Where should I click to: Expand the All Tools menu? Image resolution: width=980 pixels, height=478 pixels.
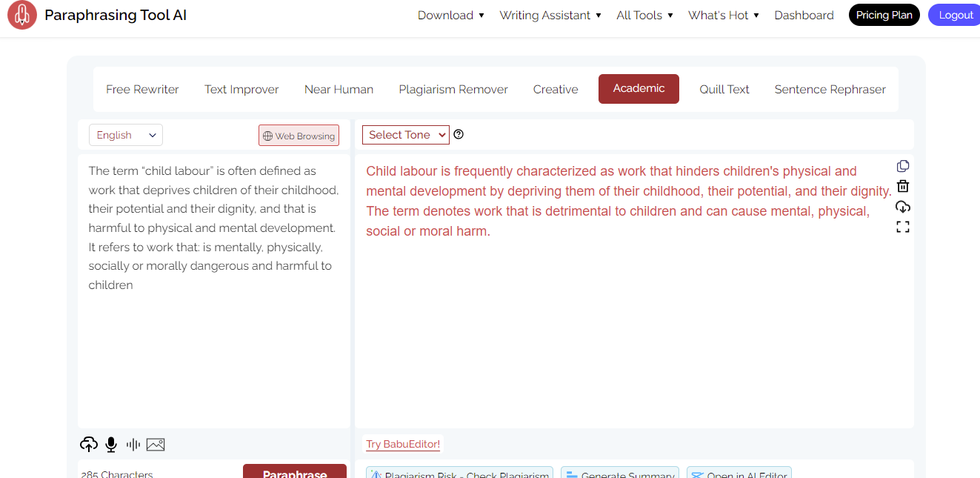click(644, 16)
